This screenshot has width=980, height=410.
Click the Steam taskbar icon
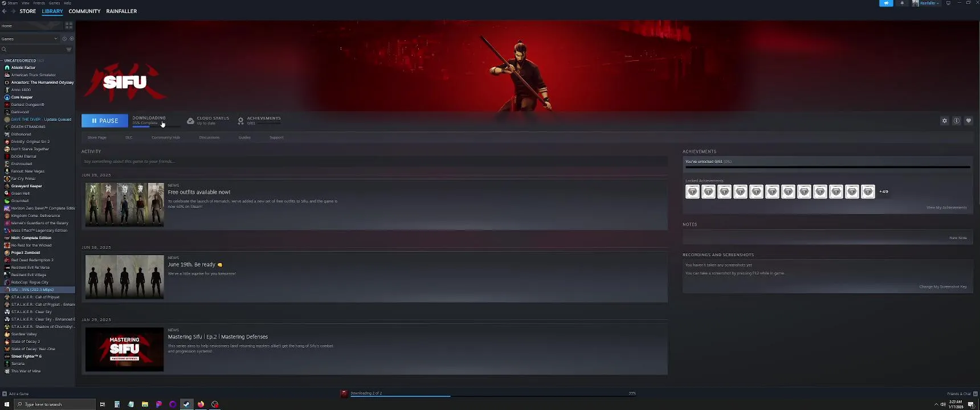186,404
